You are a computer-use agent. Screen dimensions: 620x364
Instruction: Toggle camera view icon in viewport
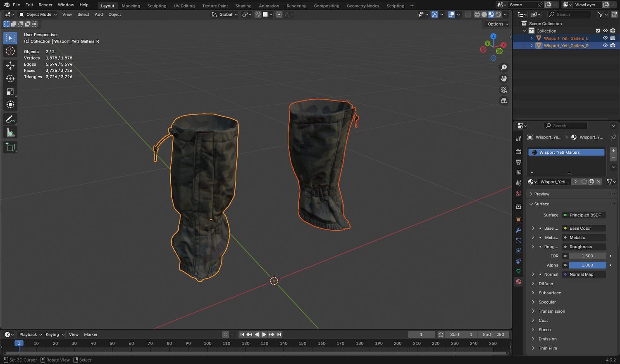tap(503, 90)
